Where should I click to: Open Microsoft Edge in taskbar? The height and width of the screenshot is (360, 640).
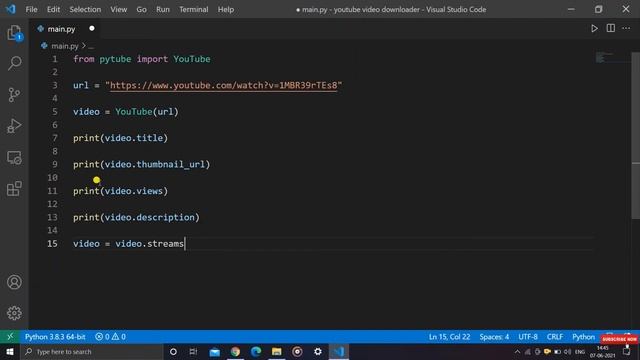click(256, 351)
